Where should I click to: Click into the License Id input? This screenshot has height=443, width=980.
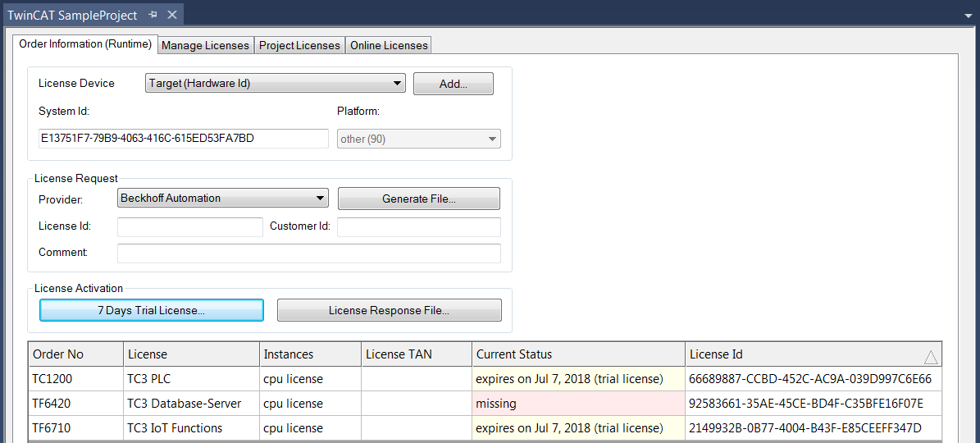click(189, 227)
